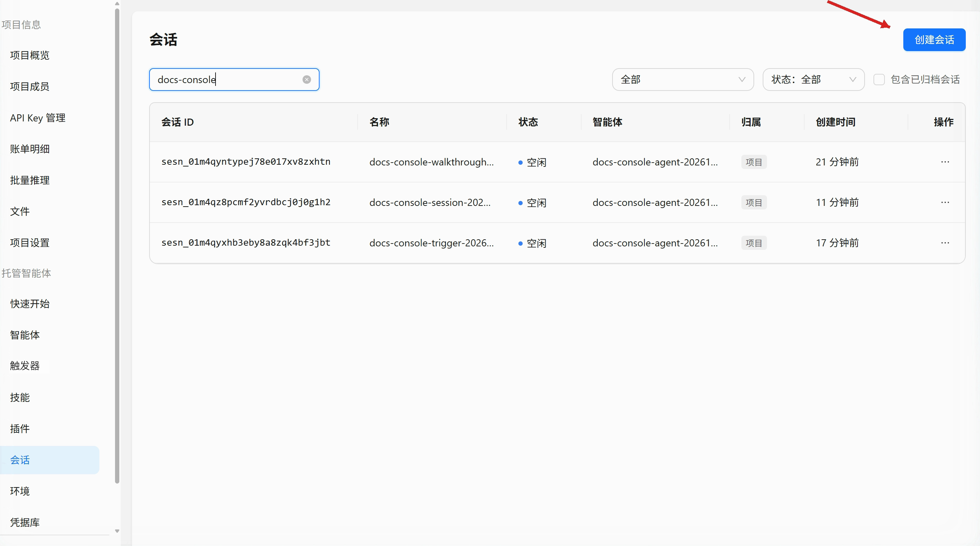Expand the 全部 dropdown chevron
Image resolution: width=980 pixels, height=546 pixels.
click(741, 80)
